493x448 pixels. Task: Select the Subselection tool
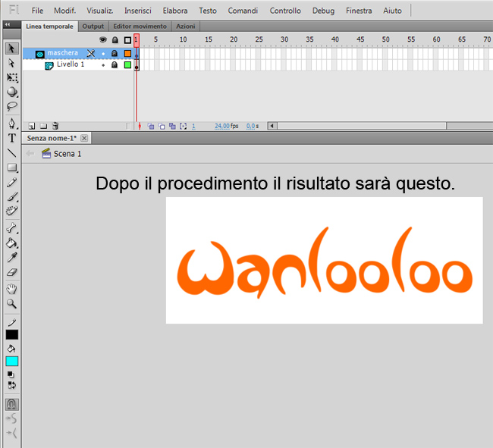pos(11,63)
